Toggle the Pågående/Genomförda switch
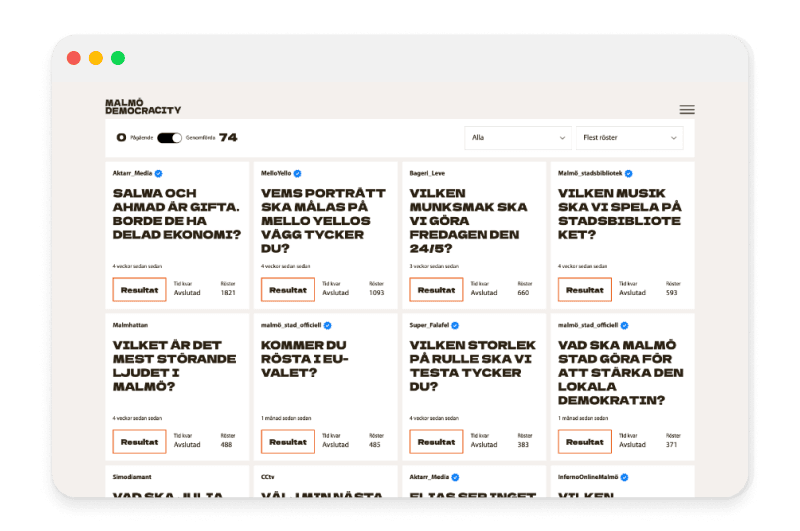The image size is (800, 531). pos(170,138)
